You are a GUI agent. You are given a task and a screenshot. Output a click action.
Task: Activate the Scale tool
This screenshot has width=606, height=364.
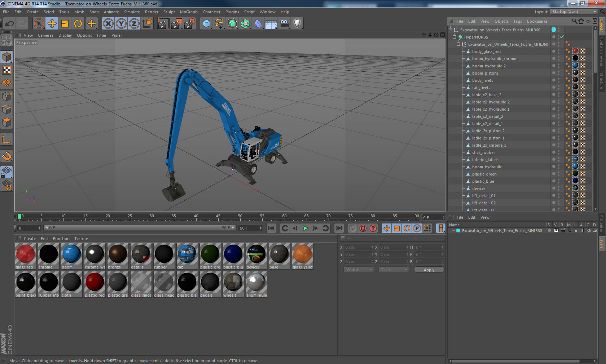click(x=65, y=24)
